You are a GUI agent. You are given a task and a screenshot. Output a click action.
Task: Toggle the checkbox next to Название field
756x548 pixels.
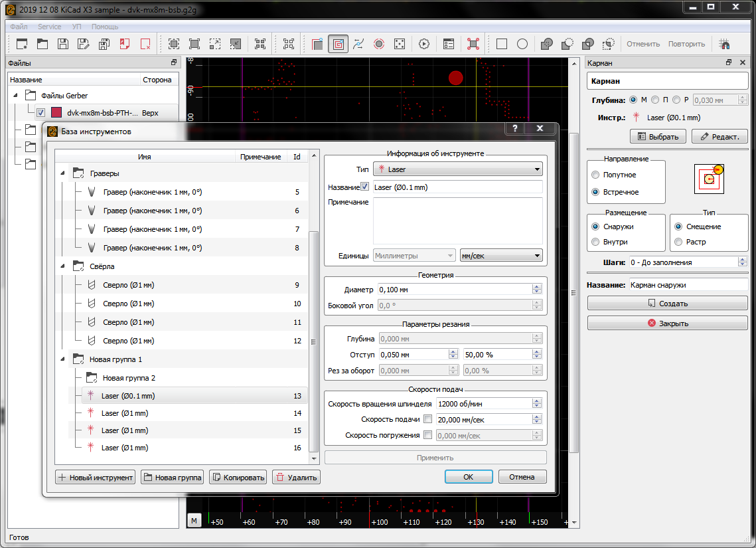pyautogui.click(x=364, y=187)
